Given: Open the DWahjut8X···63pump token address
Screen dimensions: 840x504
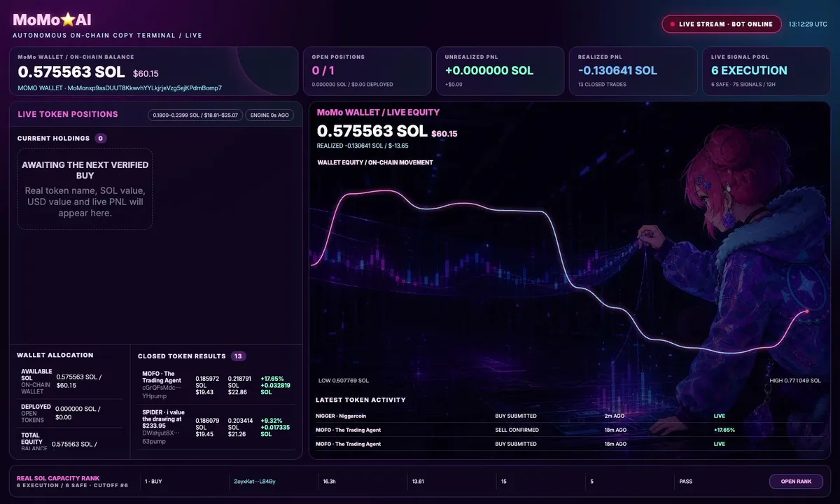Looking at the screenshot, I should [162, 437].
